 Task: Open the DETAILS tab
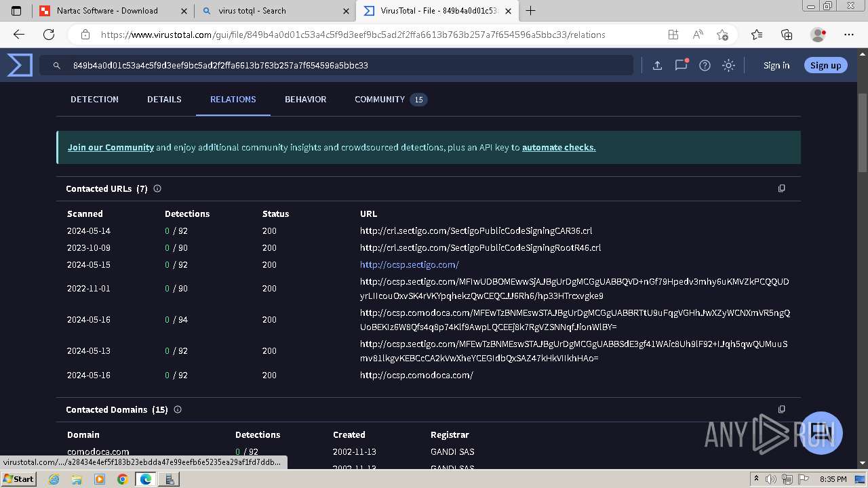pos(164,99)
